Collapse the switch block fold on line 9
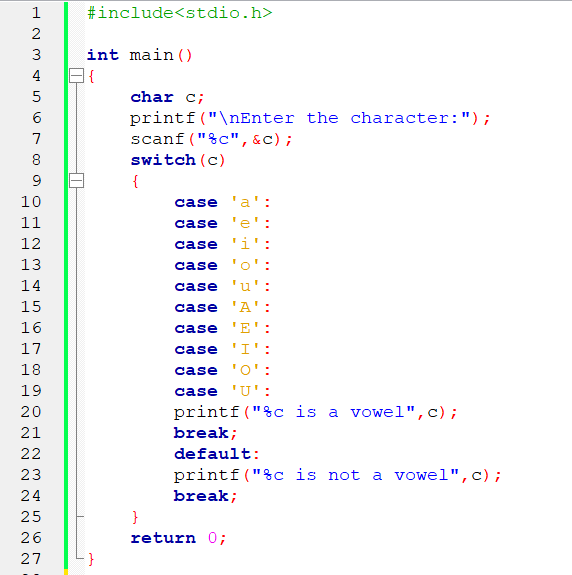 [x=76, y=180]
